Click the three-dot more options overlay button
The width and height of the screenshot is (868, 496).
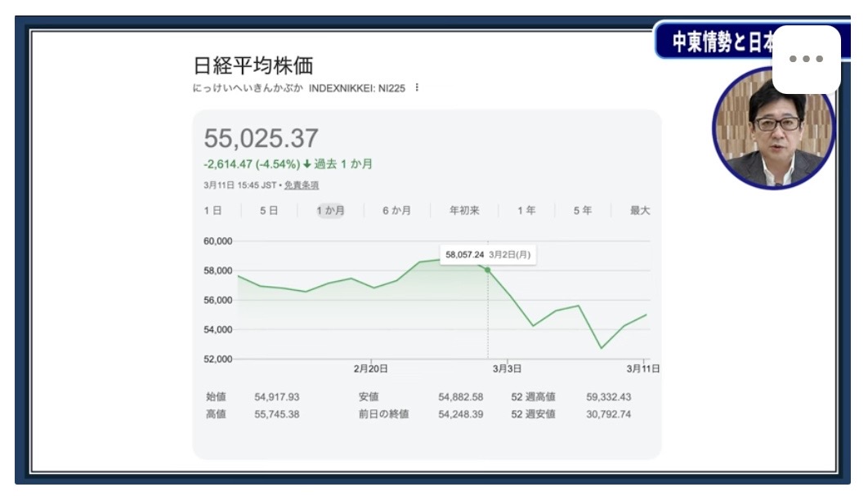click(806, 59)
